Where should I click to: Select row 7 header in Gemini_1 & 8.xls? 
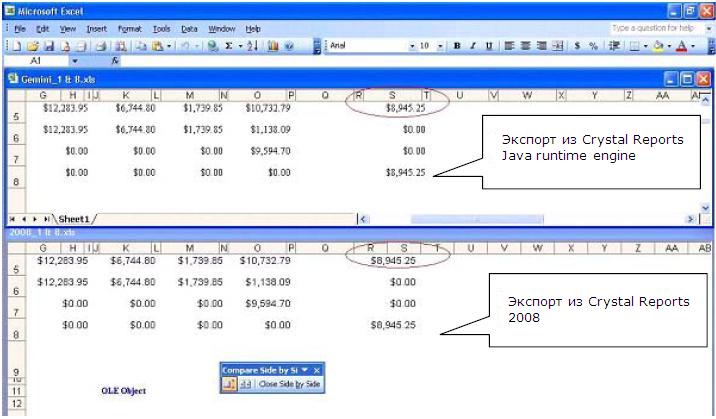(16, 157)
